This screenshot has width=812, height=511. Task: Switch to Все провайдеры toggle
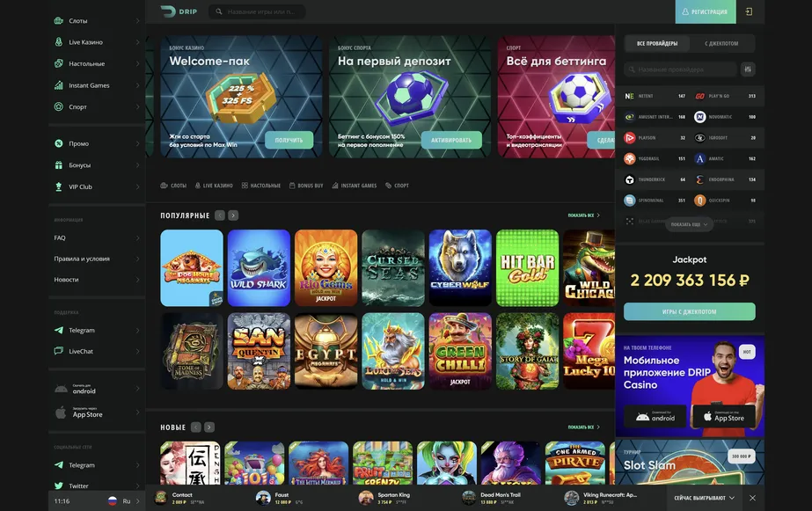[x=657, y=43]
